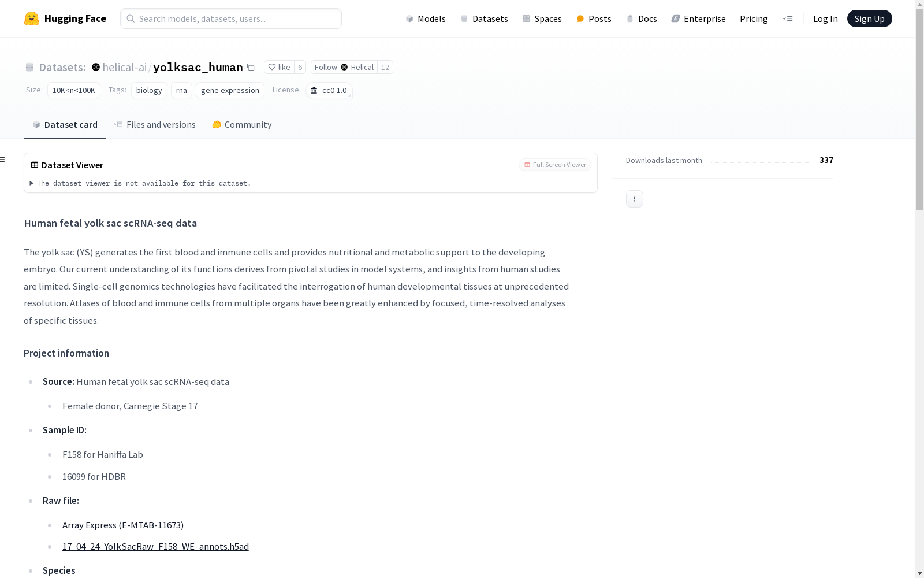
Task: Open the Posts page
Action: point(594,18)
